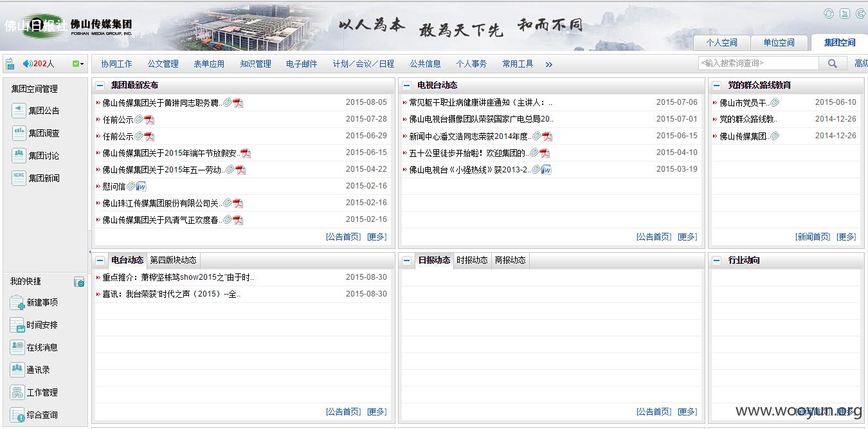The height and width of the screenshot is (429, 868).
Task: Switch to 商报动态 tab
Action: (510, 260)
